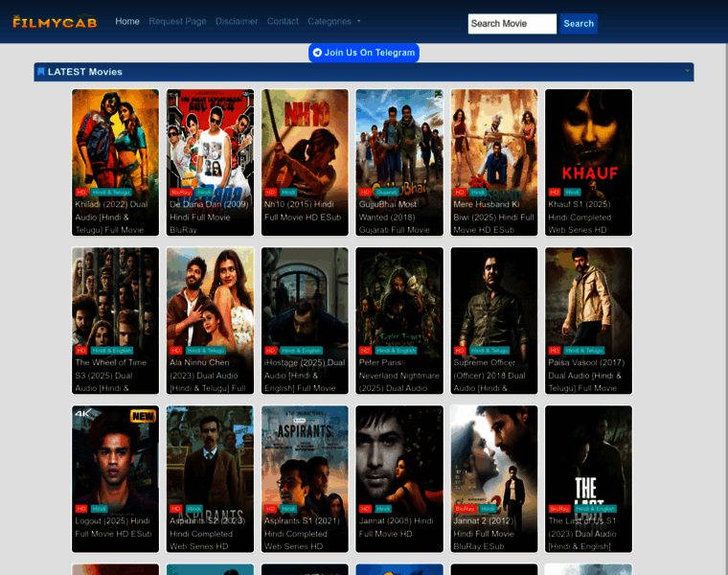Click Hindi tag on Khauf card
Screen dimensions: 728x575
pos(573,192)
